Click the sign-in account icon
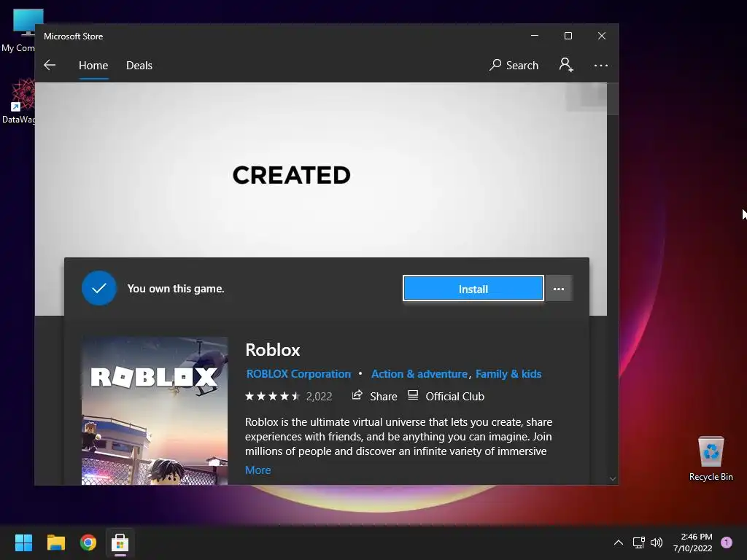747x560 pixels. [566, 65]
